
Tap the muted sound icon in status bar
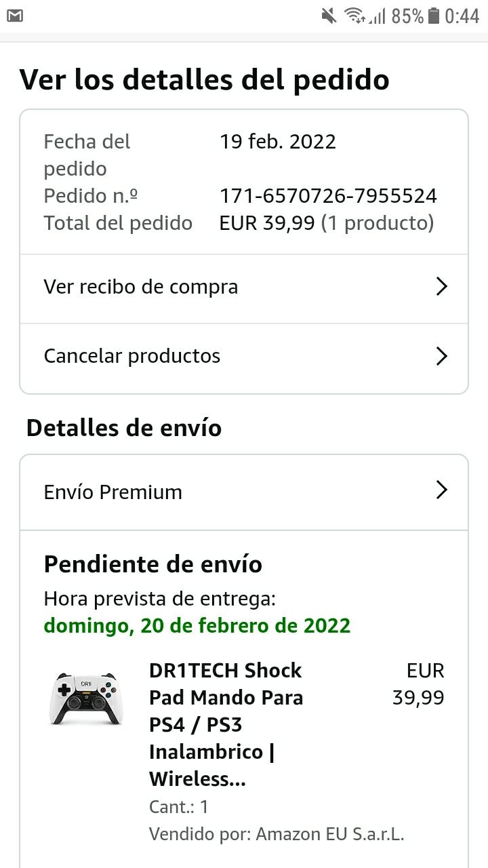(x=329, y=16)
